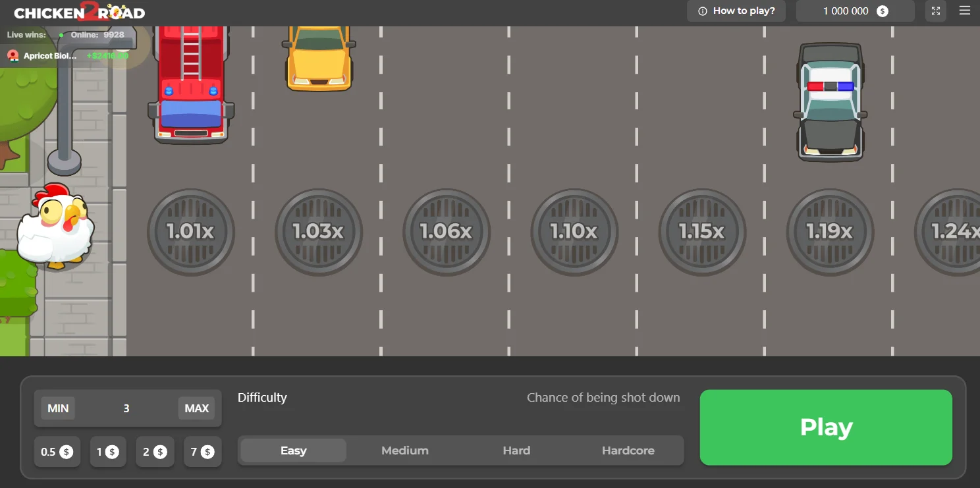Screen dimensions: 980x488
Task: Click the Apricot Biol player avatar
Action: (13, 56)
